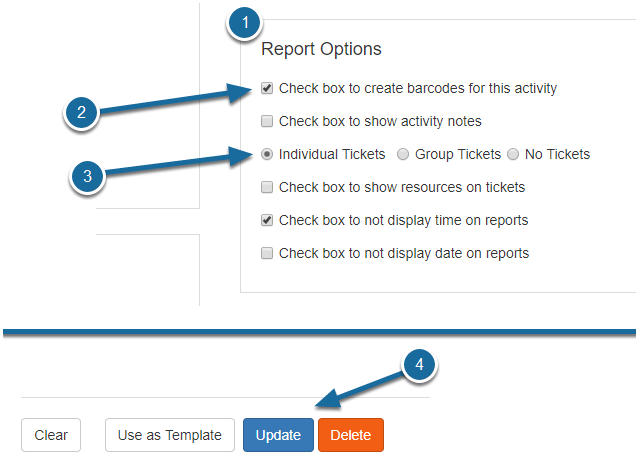Click the numbered step 4 badge
The height and width of the screenshot is (470, 639).
click(419, 365)
